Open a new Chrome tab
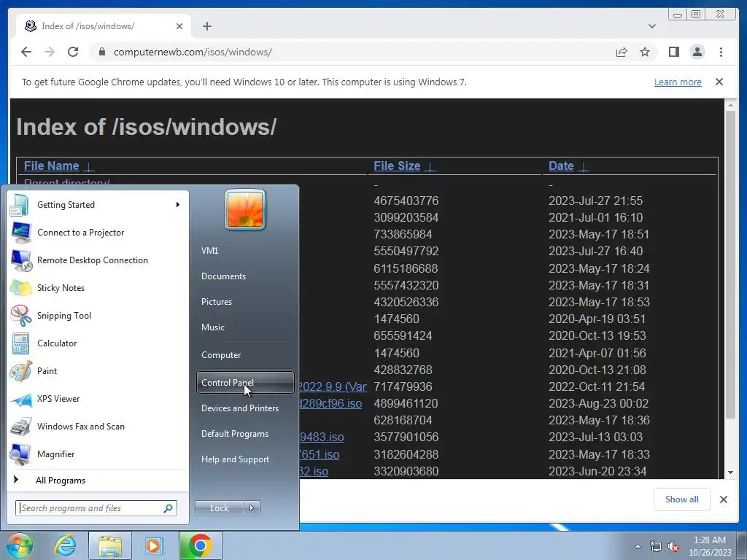 pyautogui.click(x=206, y=26)
